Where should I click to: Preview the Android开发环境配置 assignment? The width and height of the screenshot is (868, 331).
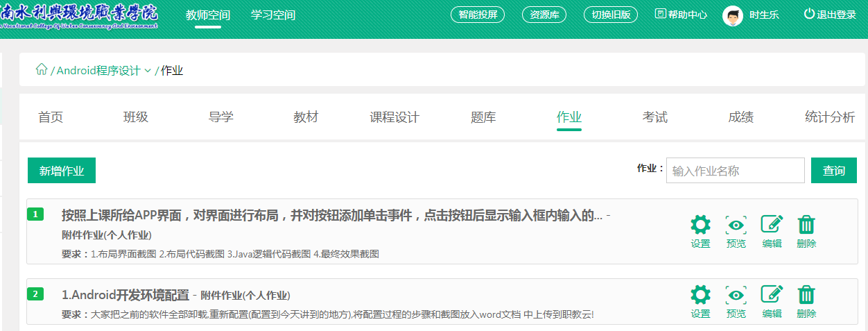pyautogui.click(x=736, y=295)
